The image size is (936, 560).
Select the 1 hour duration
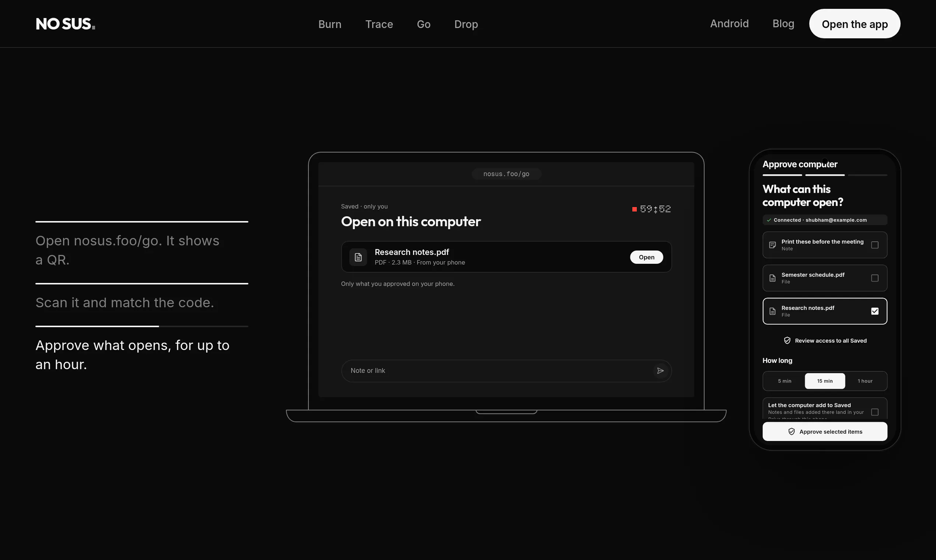click(x=865, y=381)
